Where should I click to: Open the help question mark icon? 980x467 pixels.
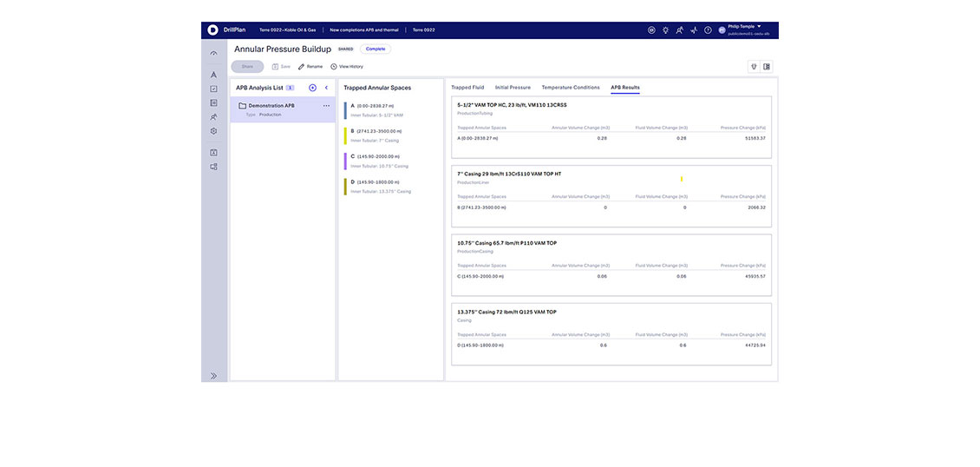708,30
